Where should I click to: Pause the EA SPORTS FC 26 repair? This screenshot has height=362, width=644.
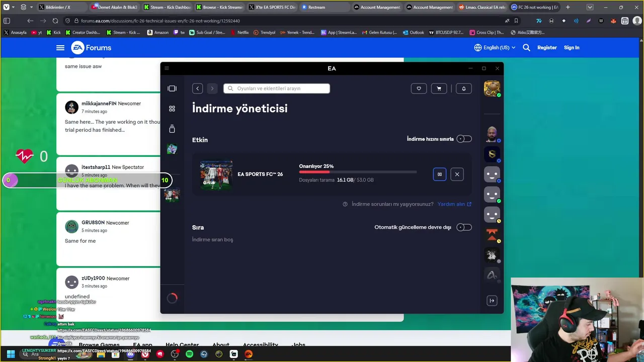pyautogui.click(x=440, y=174)
